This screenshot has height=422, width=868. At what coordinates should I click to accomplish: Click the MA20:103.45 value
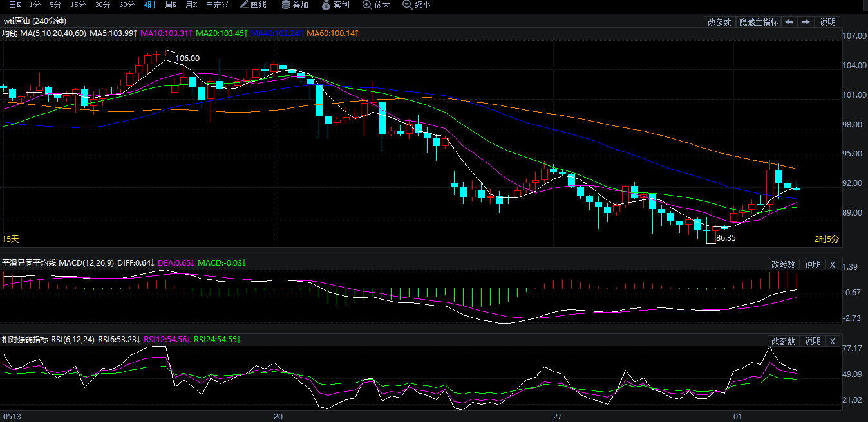(x=222, y=33)
